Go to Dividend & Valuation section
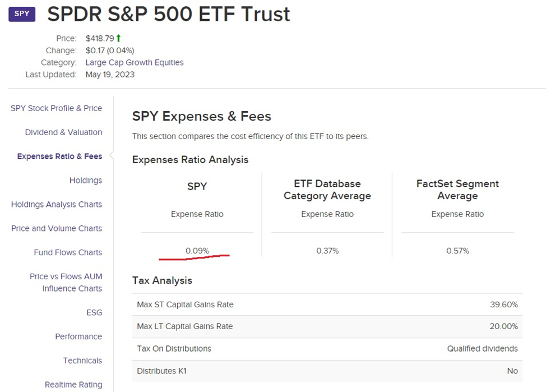The height and width of the screenshot is (392, 546). tap(63, 132)
